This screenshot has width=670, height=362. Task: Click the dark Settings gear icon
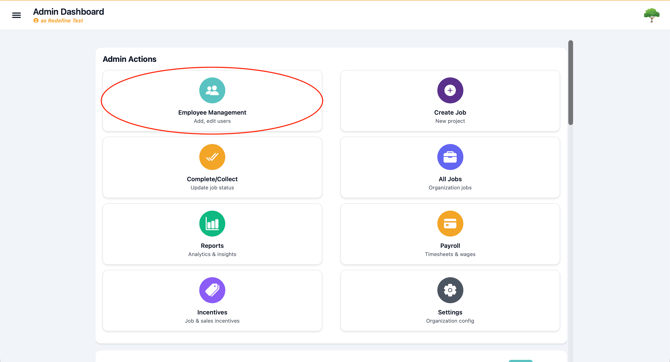coord(450,290)
